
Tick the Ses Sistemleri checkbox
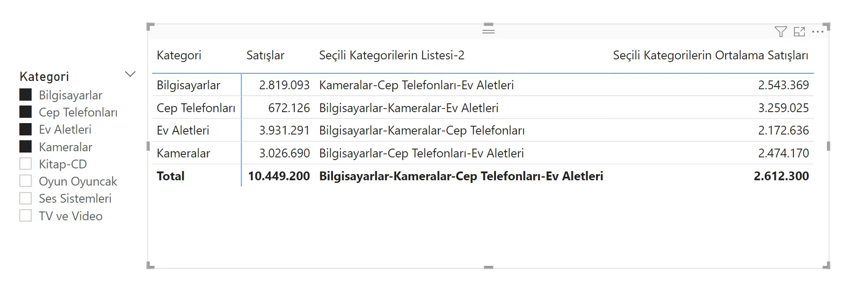point(25,198)
